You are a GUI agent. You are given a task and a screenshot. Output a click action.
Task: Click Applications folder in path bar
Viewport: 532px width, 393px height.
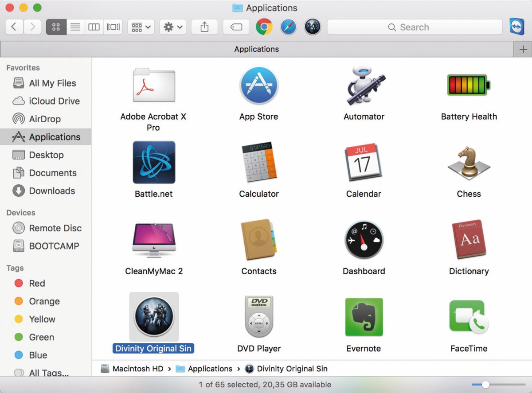coord(204,369)
